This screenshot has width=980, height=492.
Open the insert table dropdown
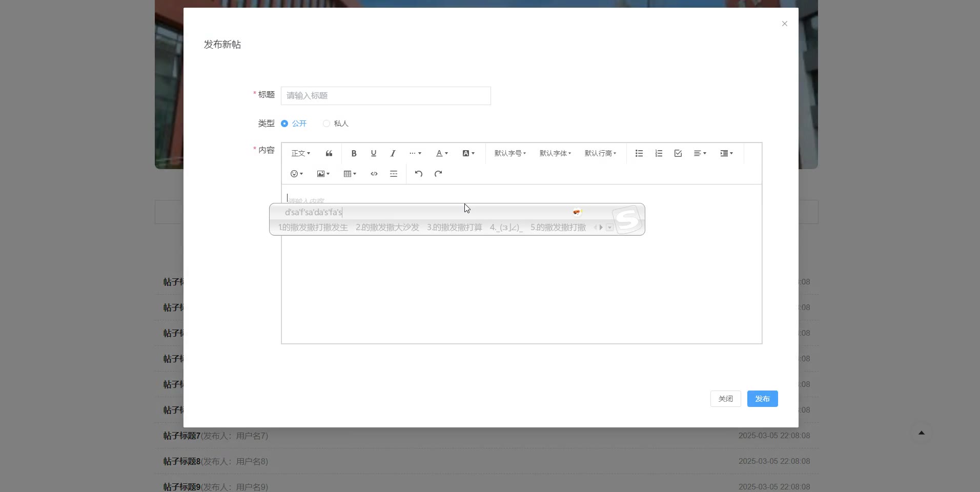tap(350, 174)
